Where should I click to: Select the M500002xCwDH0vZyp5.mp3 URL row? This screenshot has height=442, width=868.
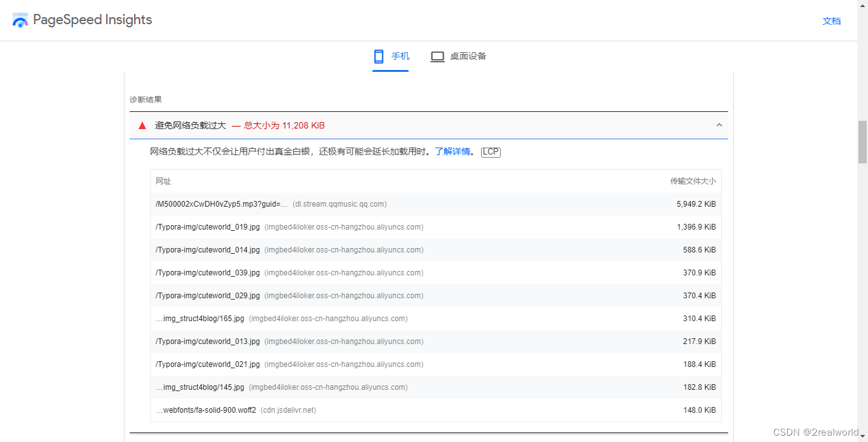436,204
